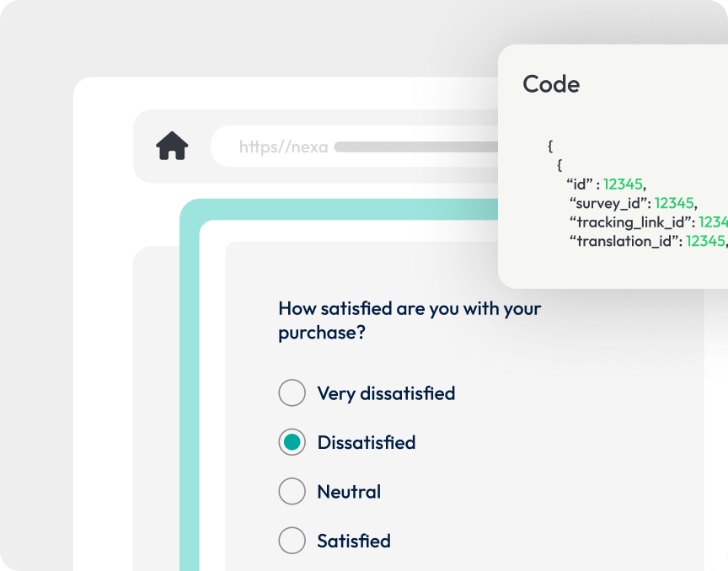Choose the "Neutral" radio button
The width and height of the screenshot is (728, 571).
tap(292, 491)
